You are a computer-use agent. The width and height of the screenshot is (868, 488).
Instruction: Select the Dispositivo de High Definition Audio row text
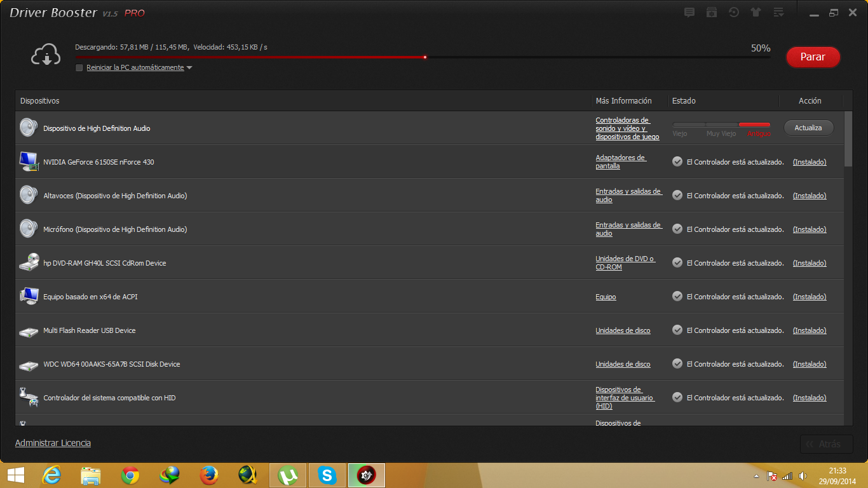[97, 128]
